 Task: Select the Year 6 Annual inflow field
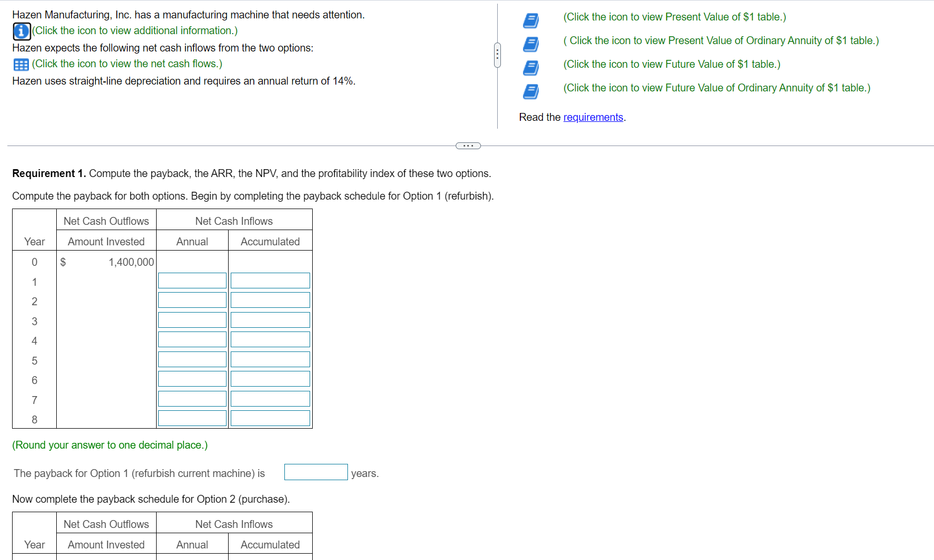pyautogui.click(x=192, y=379)
